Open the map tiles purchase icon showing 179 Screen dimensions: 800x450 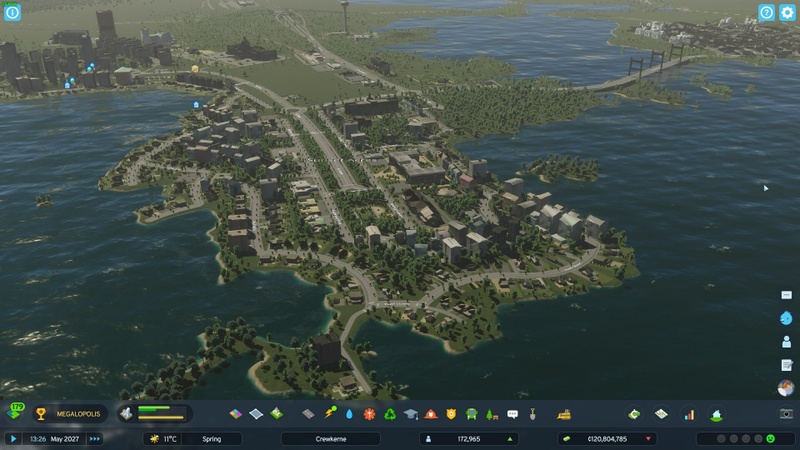(x=15, y=412)
